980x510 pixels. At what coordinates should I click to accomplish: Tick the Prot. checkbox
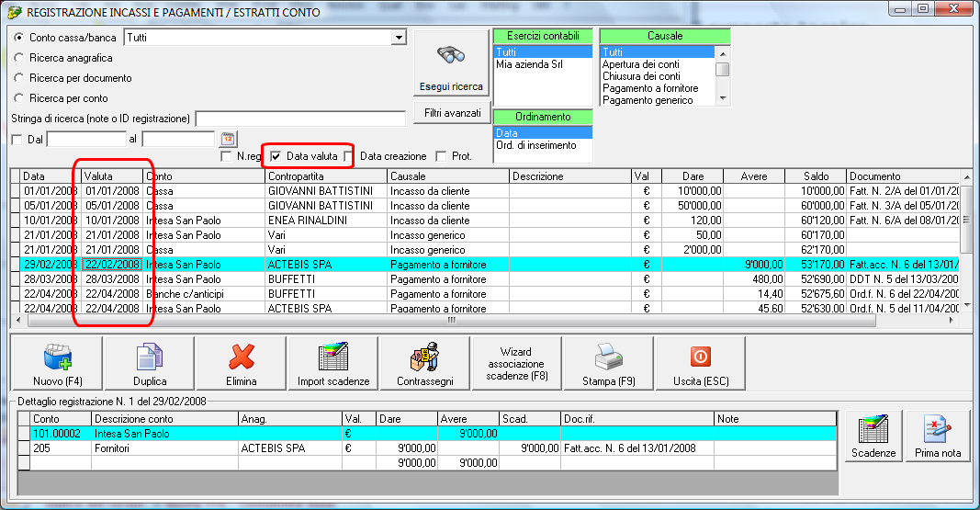(x=441, y=156)
